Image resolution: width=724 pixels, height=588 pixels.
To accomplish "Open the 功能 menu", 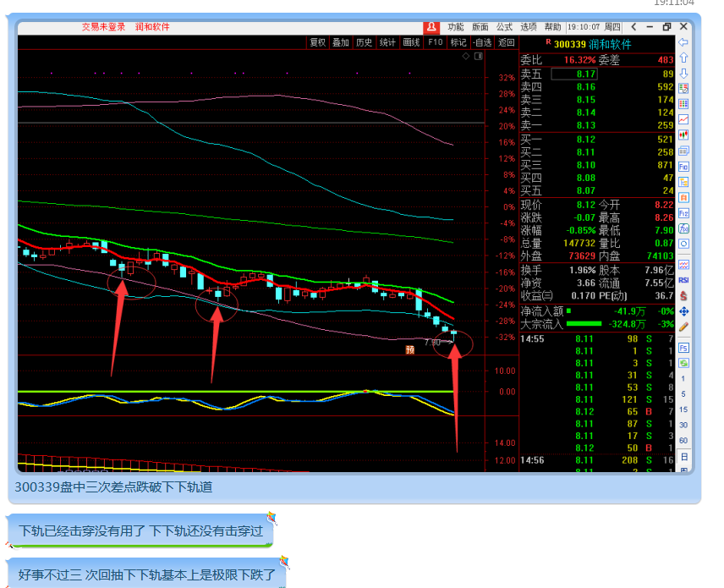I will tap(455, 27).
